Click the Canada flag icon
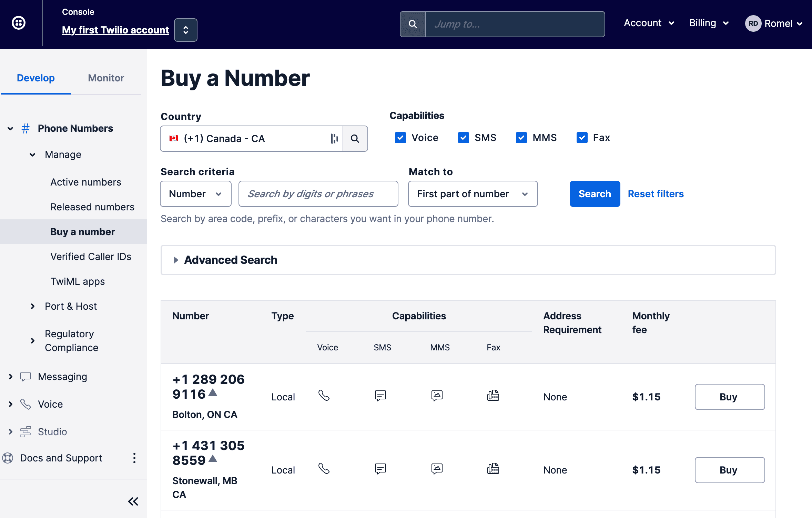Image resolution: width=812 pixels, height=518 pixels. (x=173, y=138)
